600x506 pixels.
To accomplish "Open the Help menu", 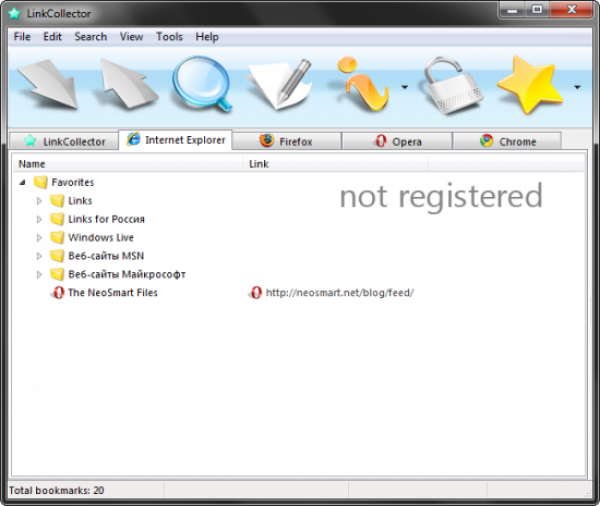I will click(207, 37).
